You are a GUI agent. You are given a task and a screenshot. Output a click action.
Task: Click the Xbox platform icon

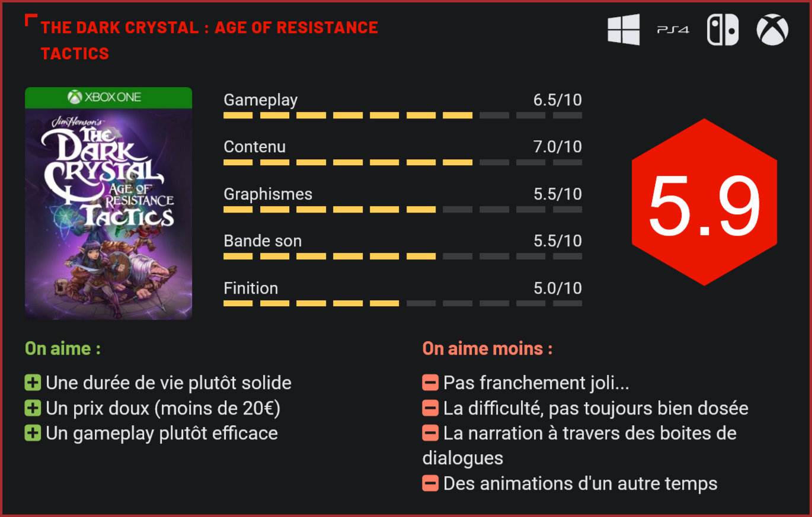[x=772, y=30]
